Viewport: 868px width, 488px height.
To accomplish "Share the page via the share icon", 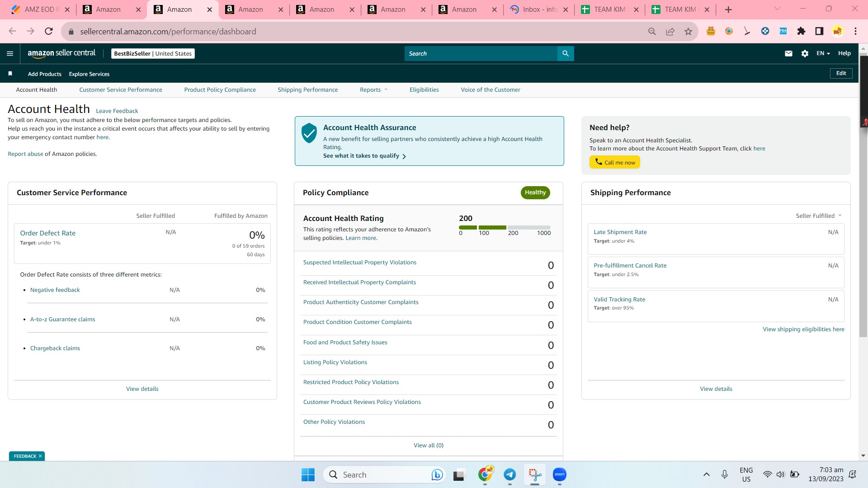I will (x=670, y=31).
